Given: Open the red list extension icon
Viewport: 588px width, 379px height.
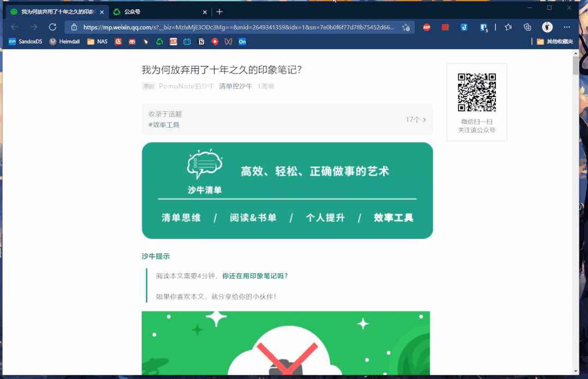Looking at the screenshot, I should coord(445,27).
